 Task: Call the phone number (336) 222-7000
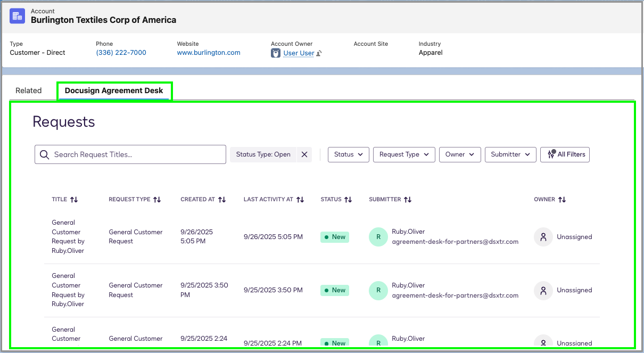(x=121, y=52)
